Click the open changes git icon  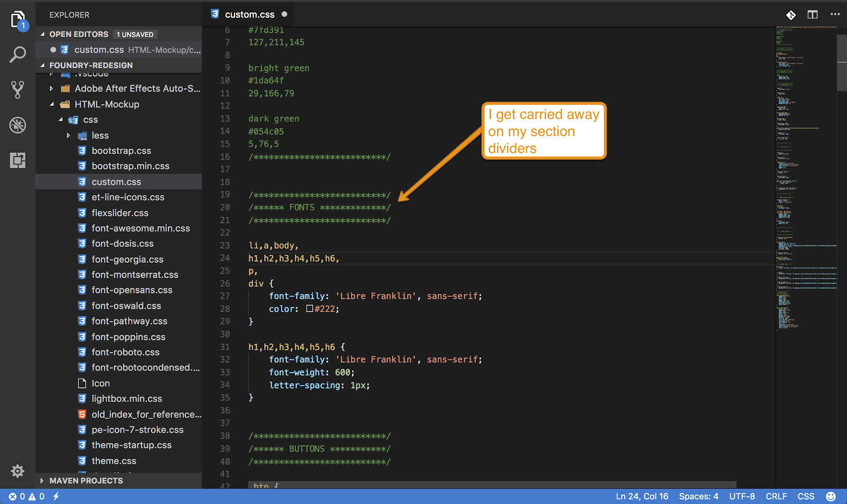[790, 15]
